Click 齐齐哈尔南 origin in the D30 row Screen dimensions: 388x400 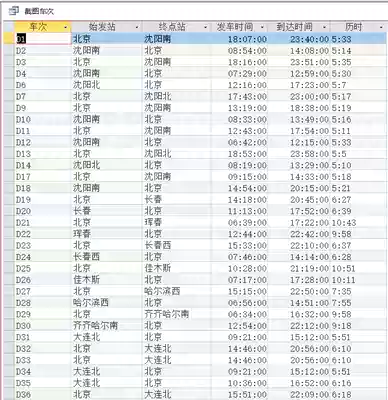95,325
